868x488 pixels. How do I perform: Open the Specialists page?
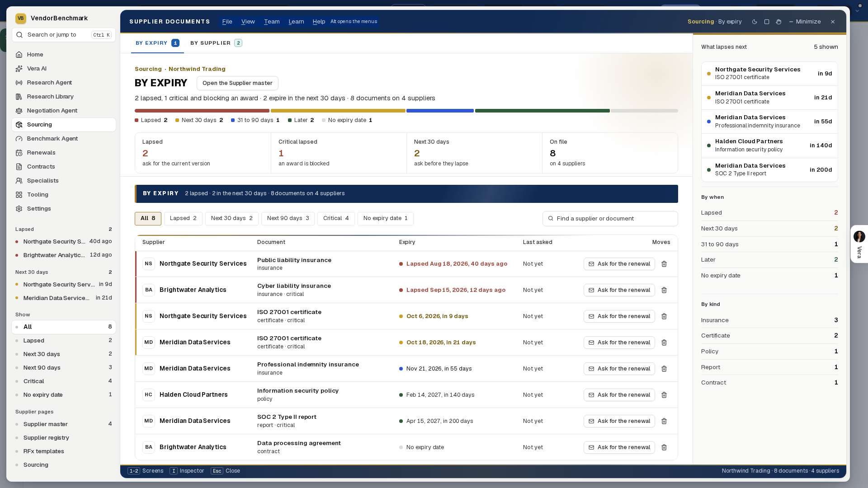click(64, 181)
